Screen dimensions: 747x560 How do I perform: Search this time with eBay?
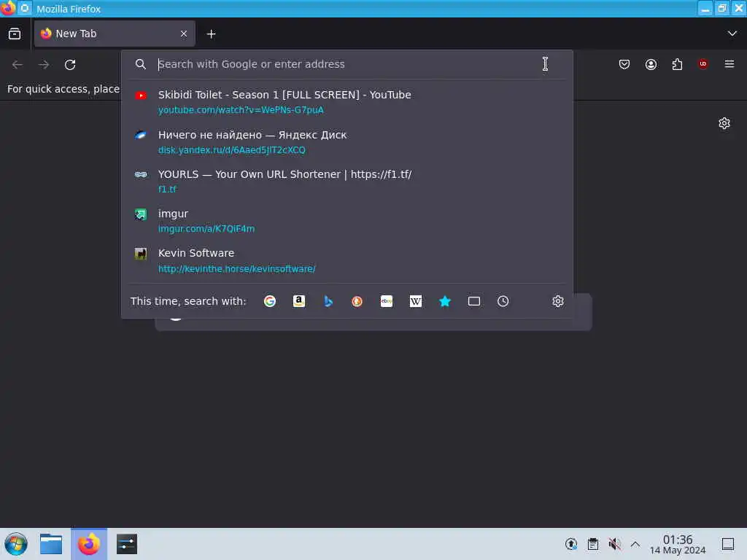click(x=387, y=301)
